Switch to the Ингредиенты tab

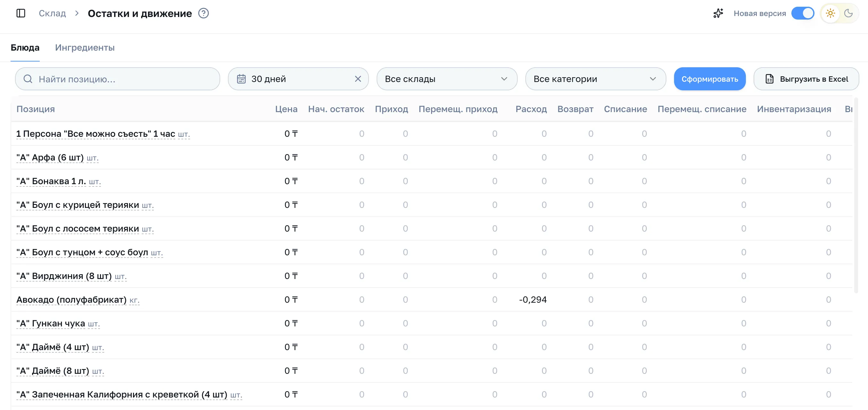tap(85, 47)
